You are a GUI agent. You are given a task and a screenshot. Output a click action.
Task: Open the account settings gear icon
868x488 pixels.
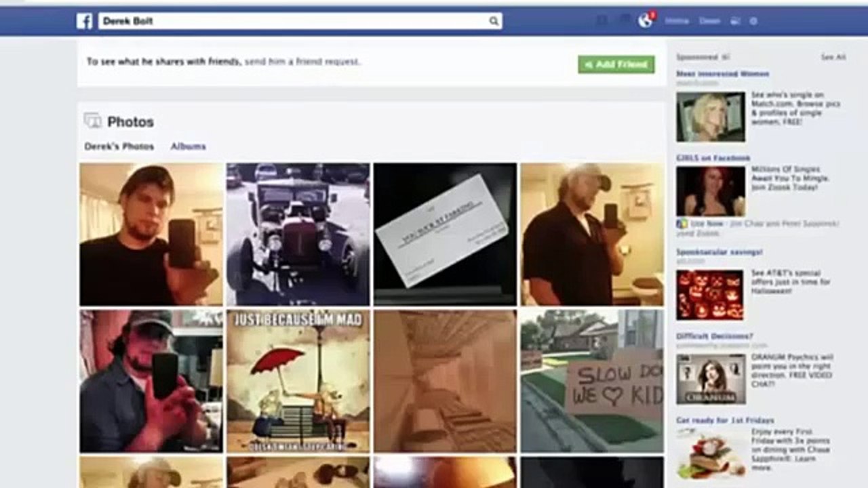[x=753, y=21]
